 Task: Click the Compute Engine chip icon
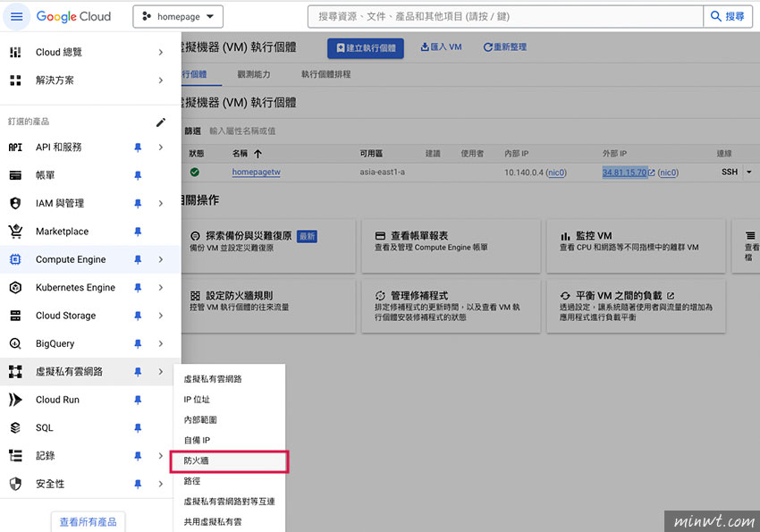click(x=15, y=259)
